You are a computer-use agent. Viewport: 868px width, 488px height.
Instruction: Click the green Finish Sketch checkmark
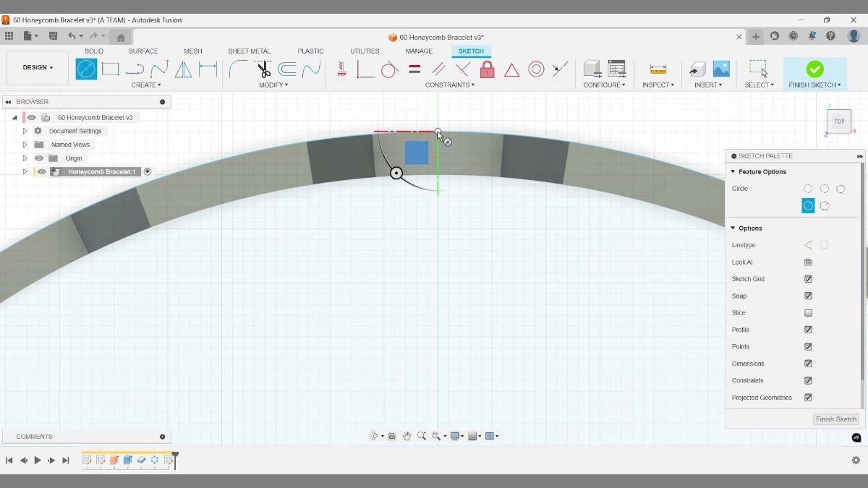[x=814, y=69]
